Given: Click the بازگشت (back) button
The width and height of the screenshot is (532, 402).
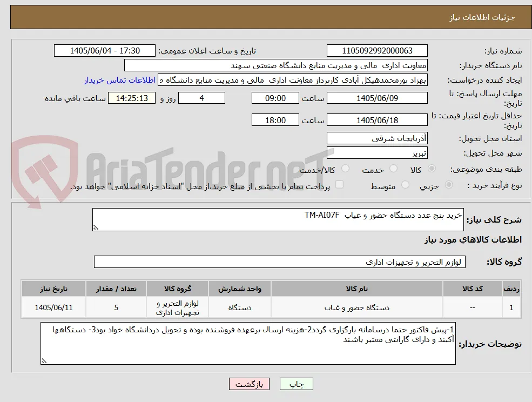Looking at the screenshot, I should (249, 384).
